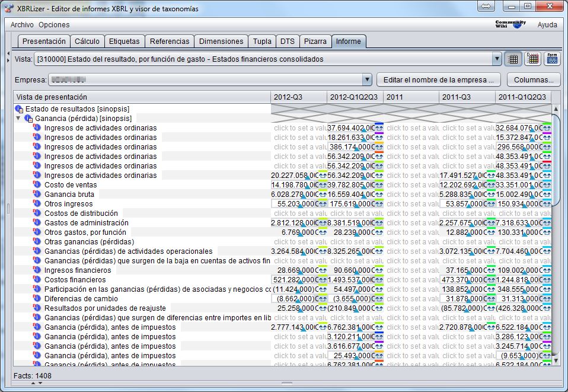The width and height of the screenshot is (568, 392).
Task: Click the Vista de presentación column header
Action: [142, 97]
